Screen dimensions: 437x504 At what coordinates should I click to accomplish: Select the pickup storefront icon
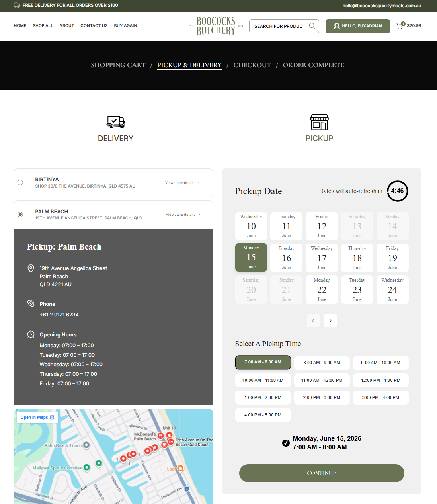click(320, 122)
